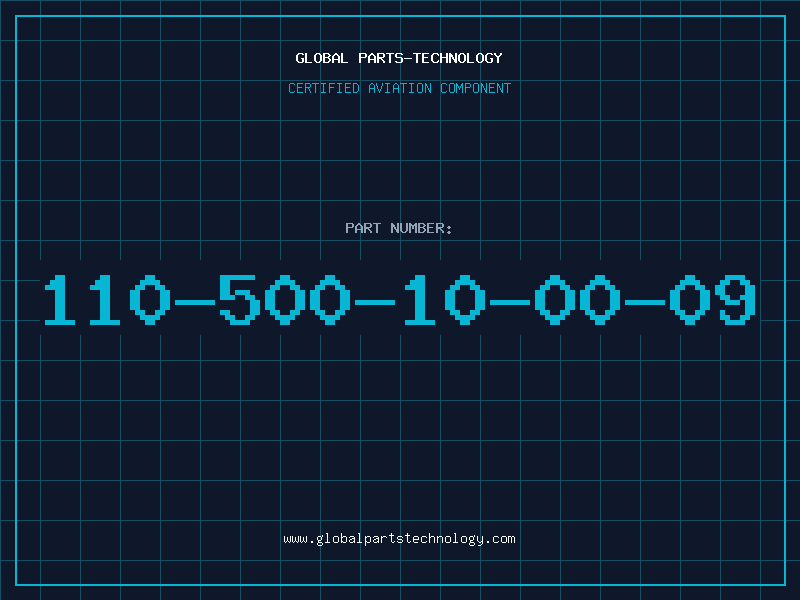Click the 'PART NUMBER:' label

(399, 228)
